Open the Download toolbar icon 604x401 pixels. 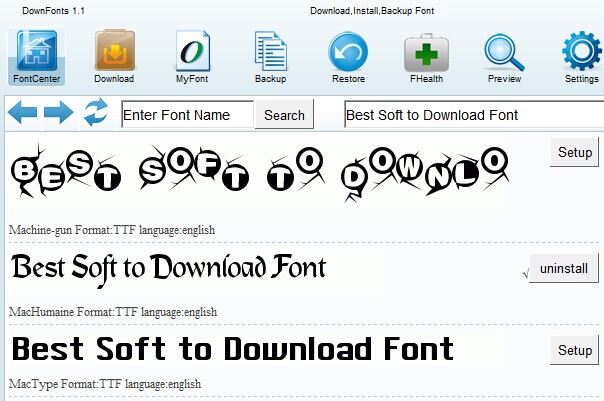click(114, 57)
